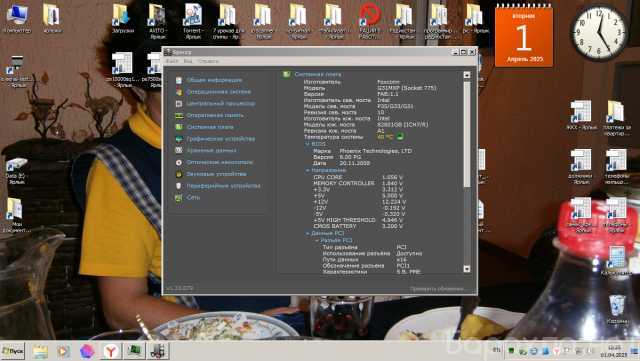Screen dimensions: 640x361
Task: Click the +12V voltage row
Action: 359,202
